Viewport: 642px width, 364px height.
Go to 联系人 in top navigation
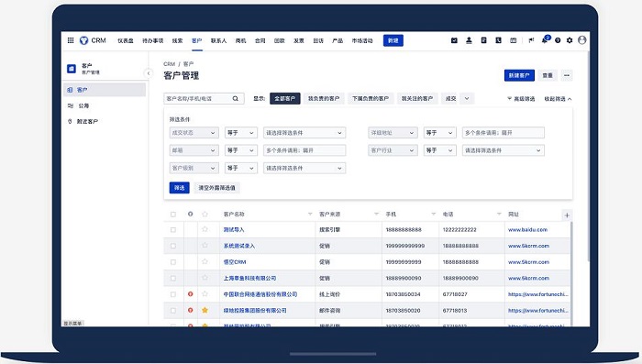pos(218,40)
